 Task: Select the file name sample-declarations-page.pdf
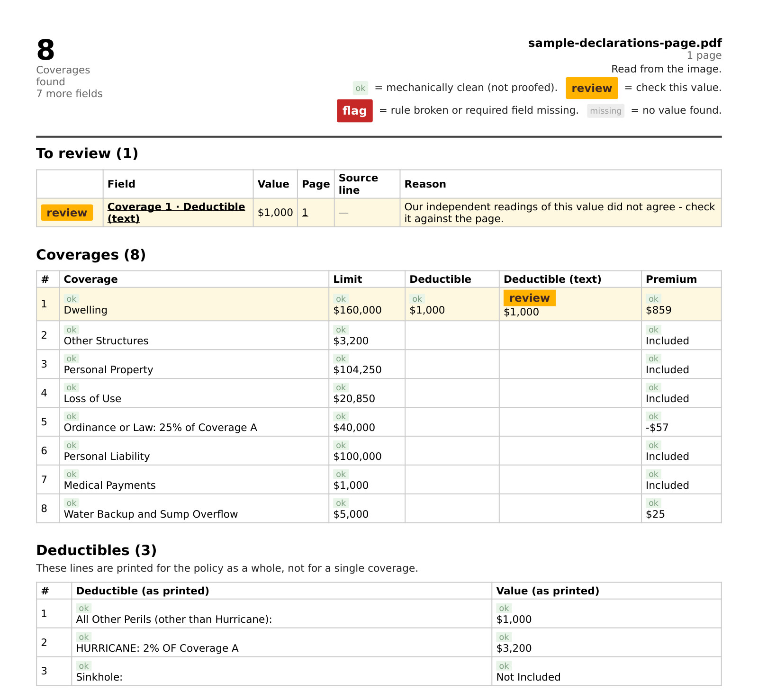(625, 43)
